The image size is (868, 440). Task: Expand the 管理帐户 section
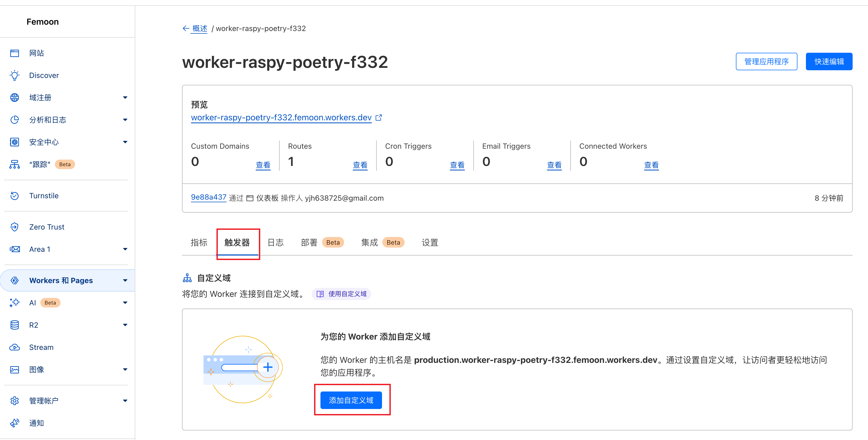[125, 401]
